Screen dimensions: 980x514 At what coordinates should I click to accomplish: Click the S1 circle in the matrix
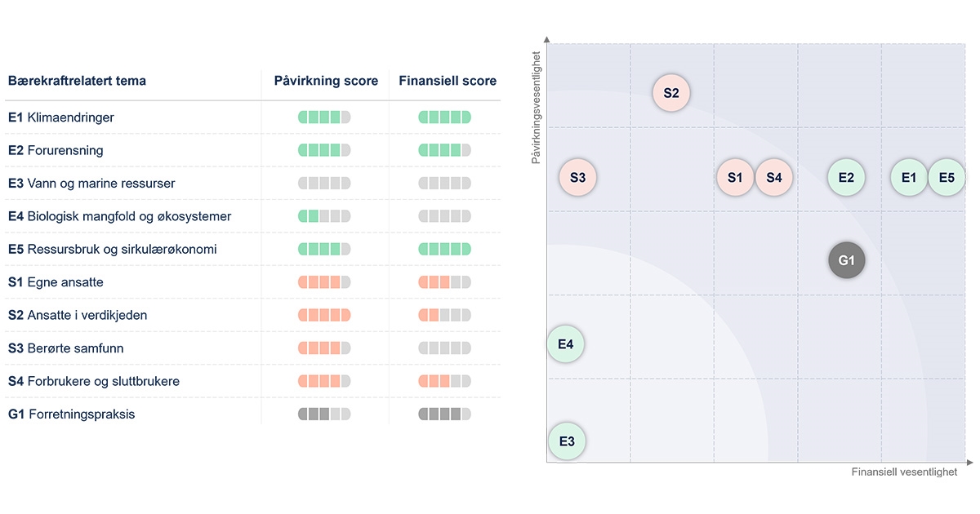click(735, 177)
